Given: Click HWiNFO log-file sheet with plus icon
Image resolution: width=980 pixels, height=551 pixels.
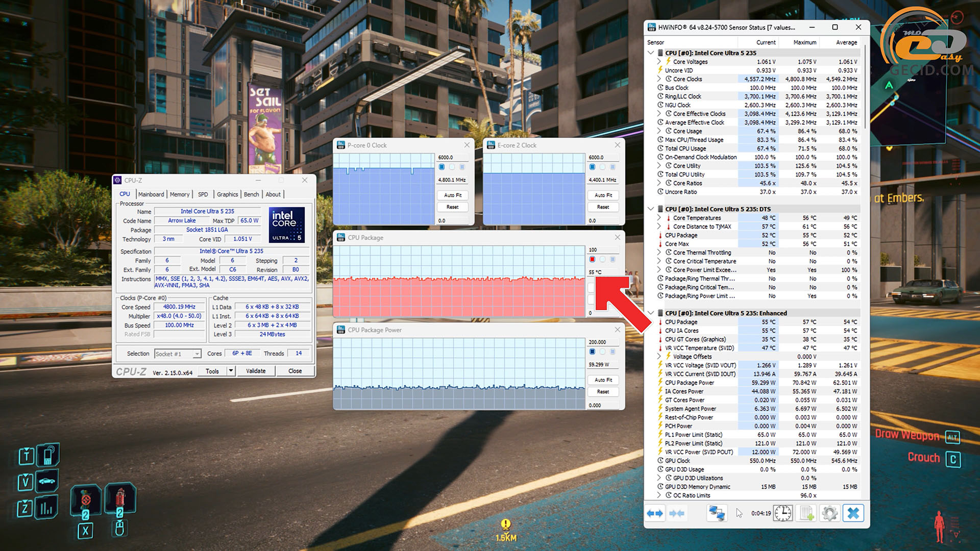Looking at the screenshot, I should (x=806, y=513).
